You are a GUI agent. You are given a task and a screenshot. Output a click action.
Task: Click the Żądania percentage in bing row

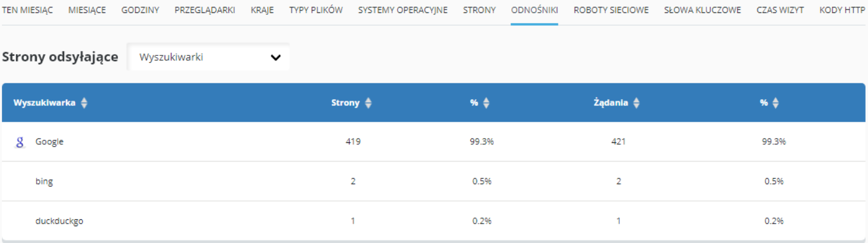[774, 181]
